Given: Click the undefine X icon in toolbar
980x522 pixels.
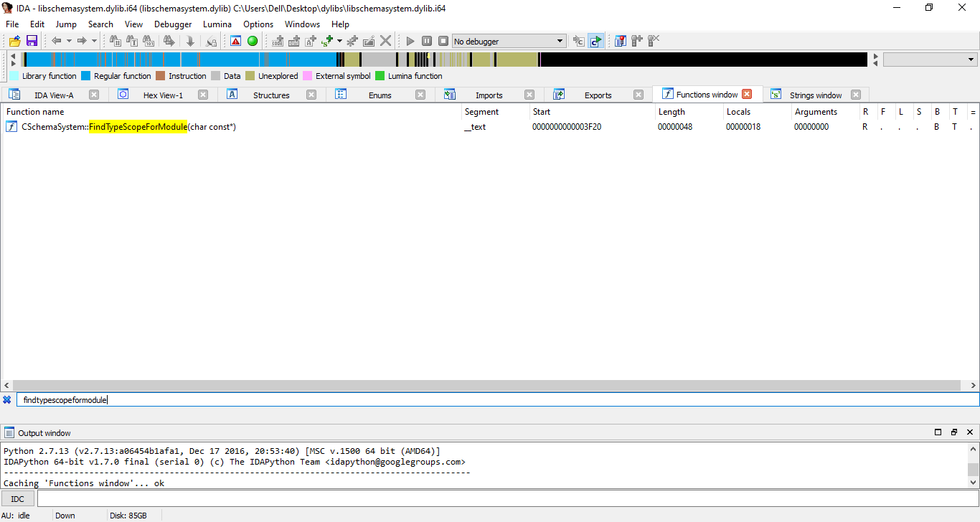Looking at the screenshot, I should coord(386,41).
